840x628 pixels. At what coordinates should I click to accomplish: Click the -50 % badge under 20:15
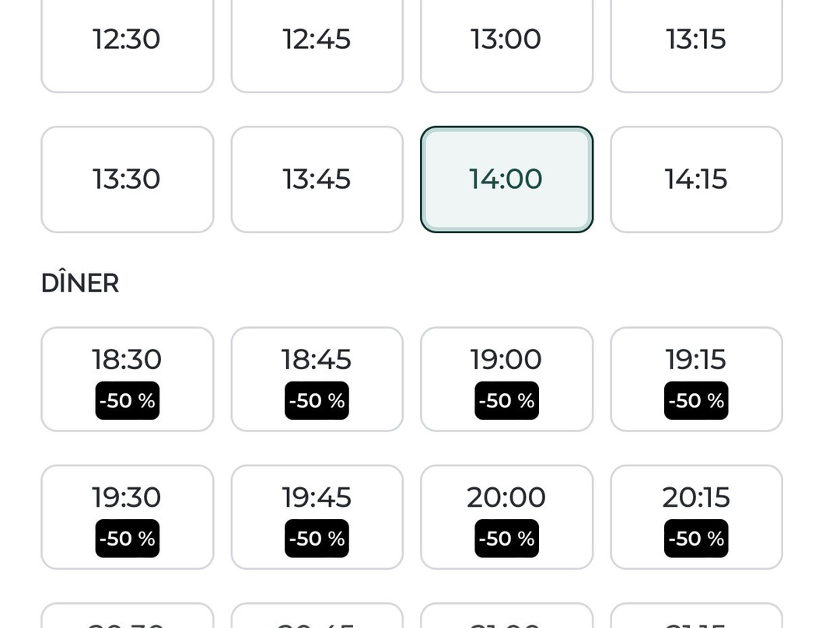696,538
